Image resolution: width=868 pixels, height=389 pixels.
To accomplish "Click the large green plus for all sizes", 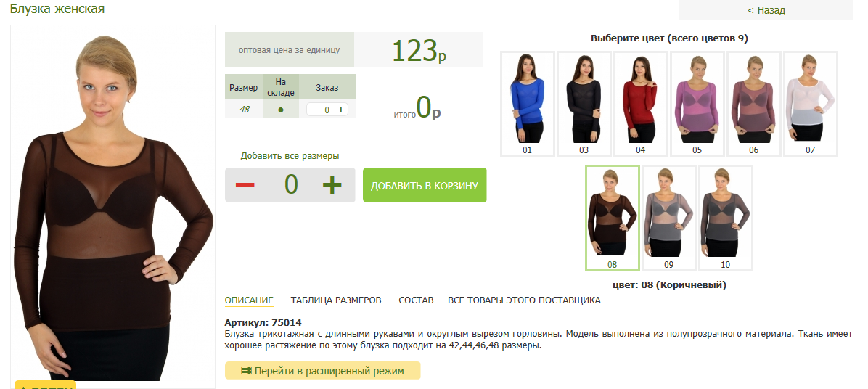I will click(332, 185).
